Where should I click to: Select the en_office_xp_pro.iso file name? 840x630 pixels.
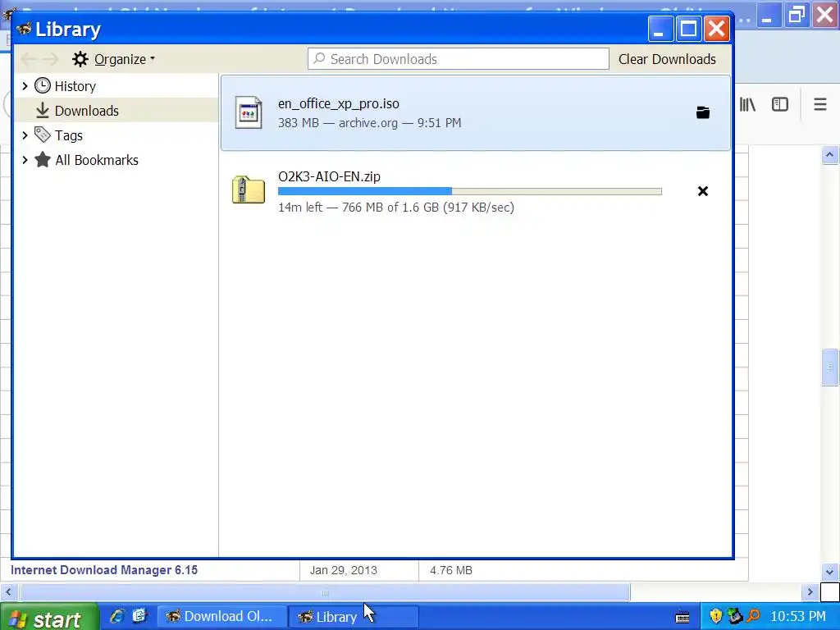point(339,103)
